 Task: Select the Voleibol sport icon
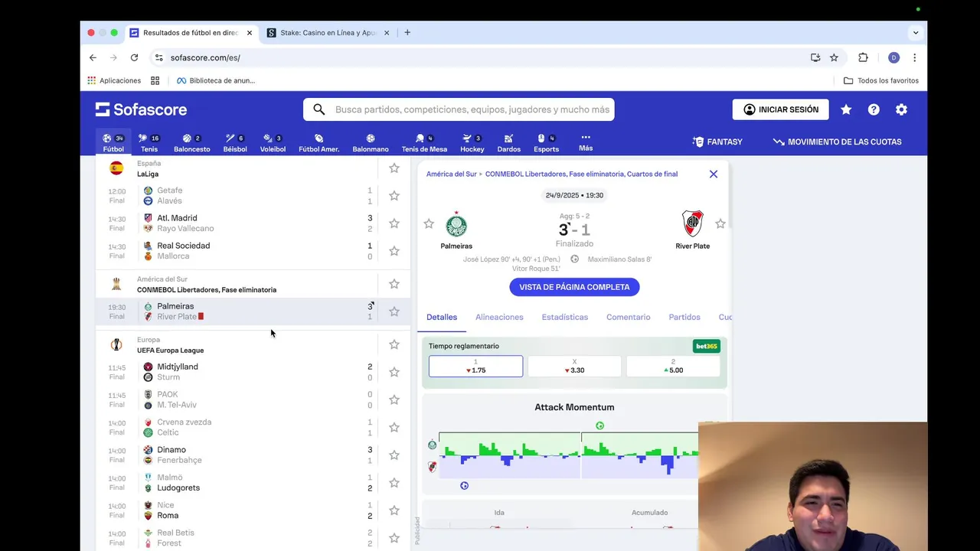tap(273, 142)
